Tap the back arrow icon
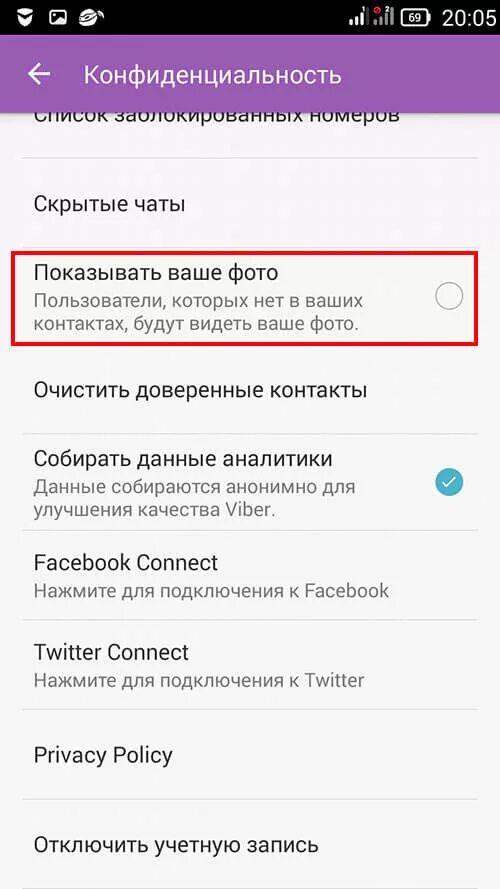Screen dimensions: 500x889 pos(39,74)
